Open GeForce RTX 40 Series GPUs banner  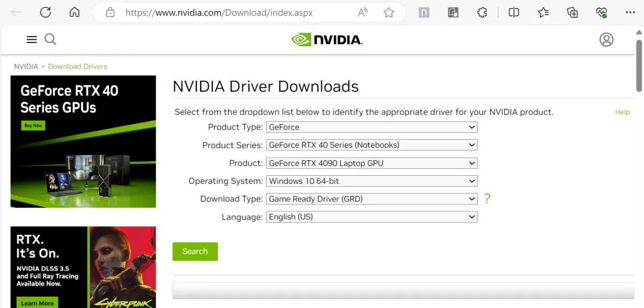pyautogui.click(x=83, y=141)
